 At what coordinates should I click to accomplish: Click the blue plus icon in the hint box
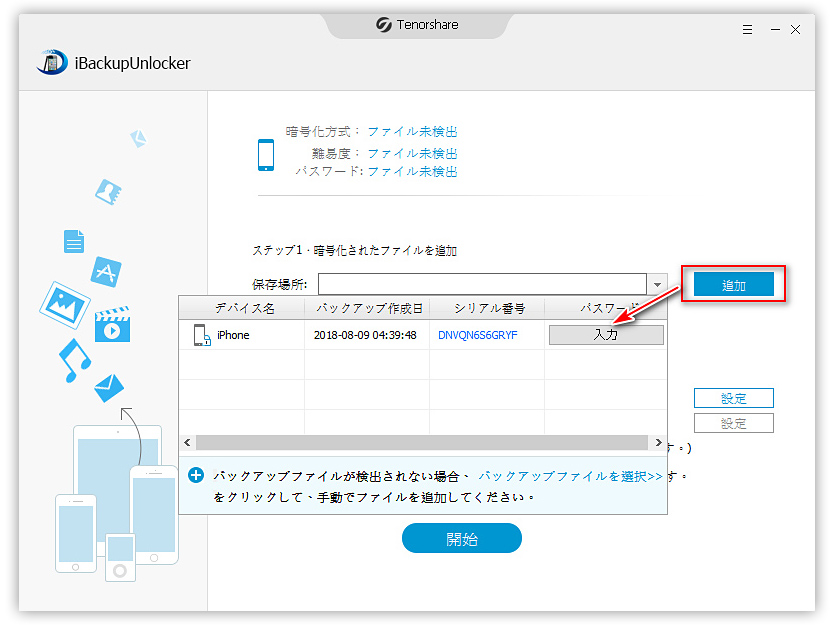196,475
